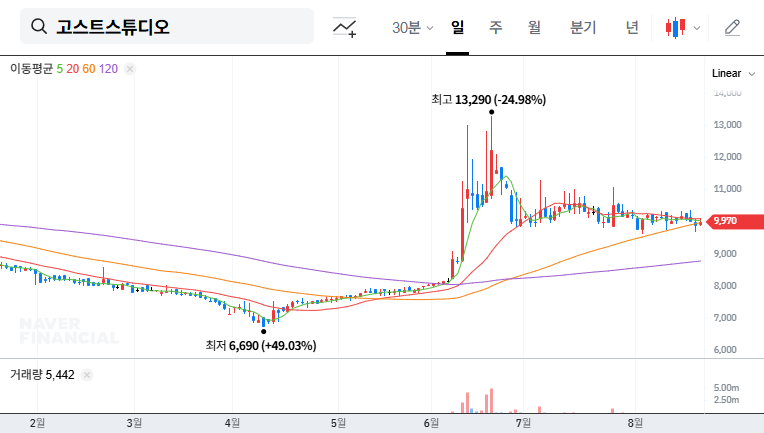The width and height of the screenshot is (764, 433).
Task: Switch to the 일 (daily) tab
Action: tap(458, 28)
